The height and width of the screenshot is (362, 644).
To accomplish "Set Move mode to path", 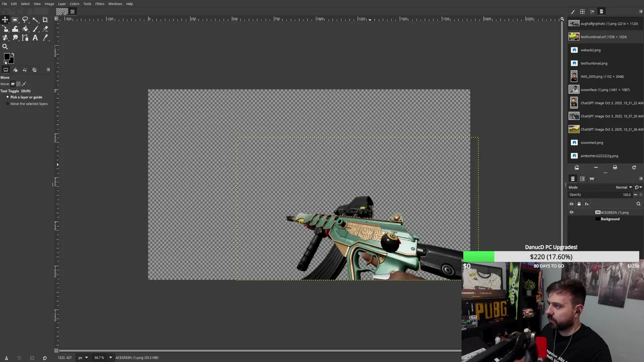I will pyautogui.click(x=24, y=83).
